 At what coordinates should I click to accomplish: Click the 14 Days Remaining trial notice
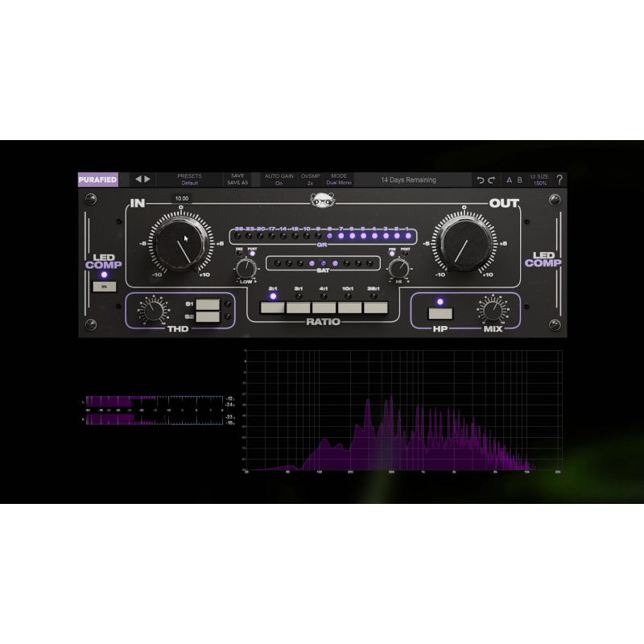coord(408,180)
